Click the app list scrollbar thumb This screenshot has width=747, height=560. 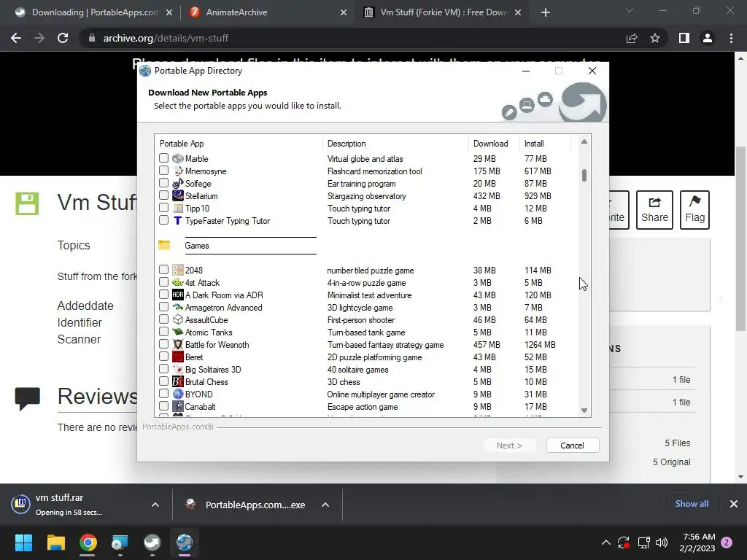(584, 175)
